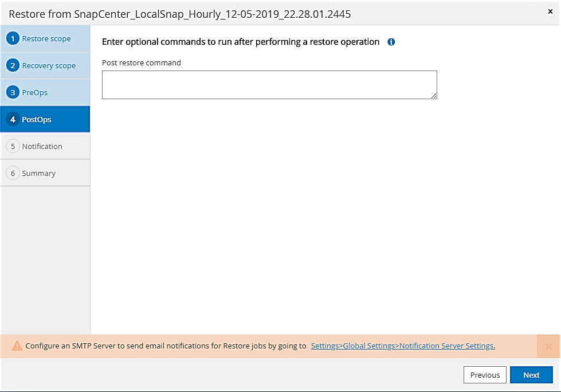The width and height of the screenshot is (561, 392).
Task: Open the Recovery scope step
Action: coord(49,66)
